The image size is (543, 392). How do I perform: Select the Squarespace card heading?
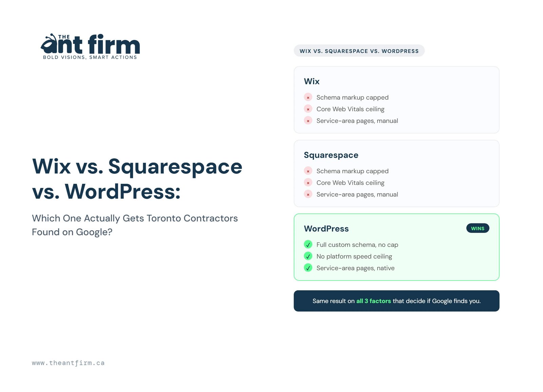tap(331, 155)
